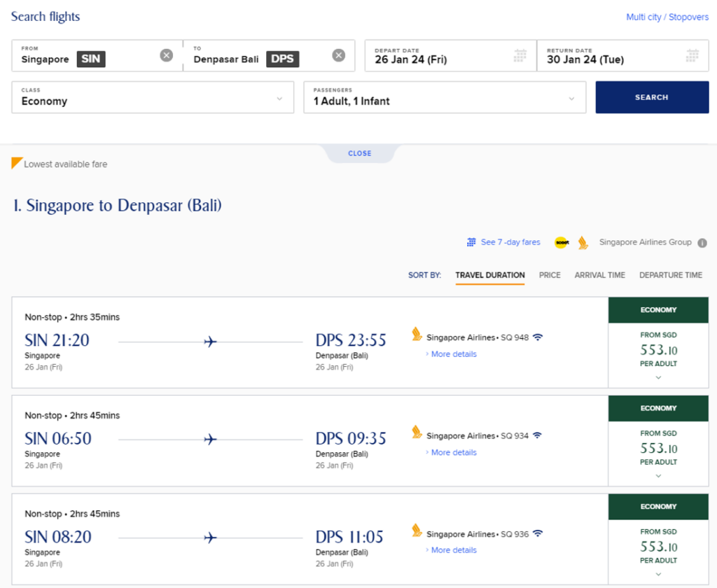
Task: Open Multi city / Stopovers options
Action: (667, 16)
